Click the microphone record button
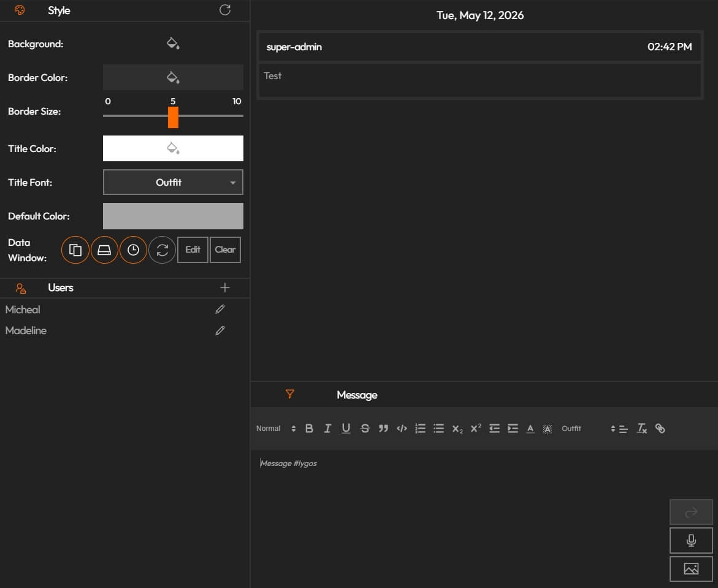Image resolution: width=718 pixels, height=588 pixels. click(691, 540)
